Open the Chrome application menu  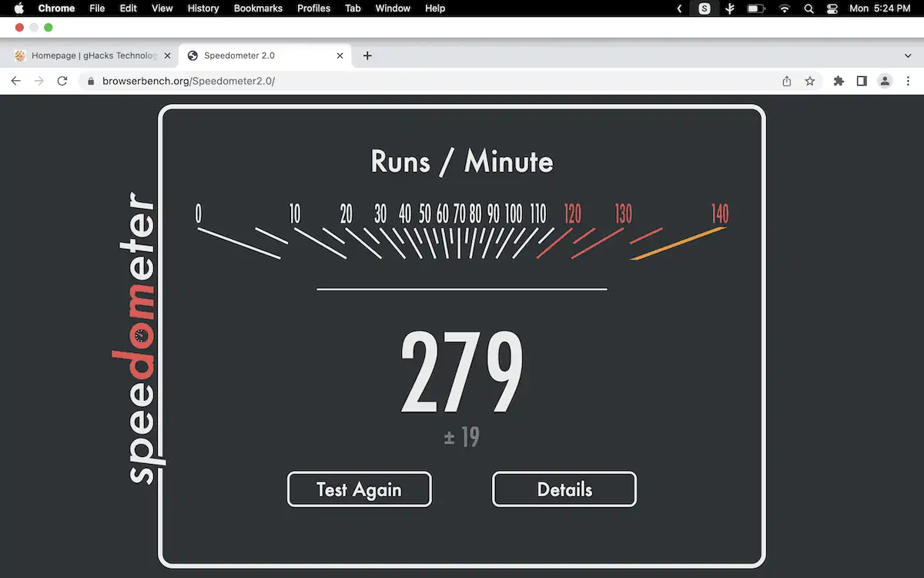(x=56, y=8)
